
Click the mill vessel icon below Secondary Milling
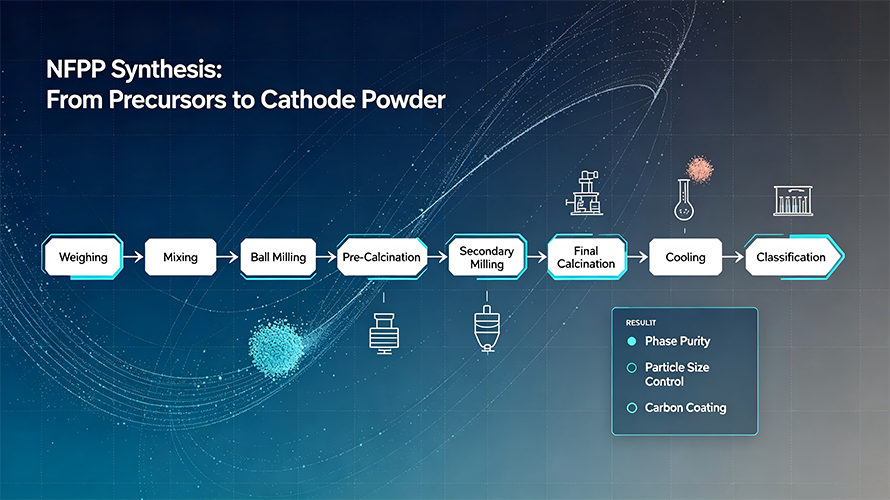coord(486,329)
